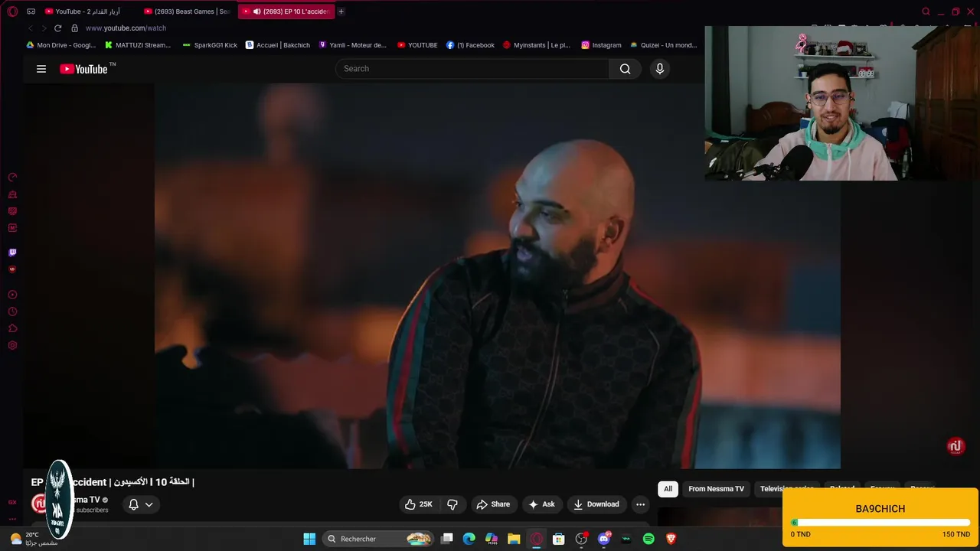Select the From Nessma TV chip
This screenshot has width=980, height=551.
pyautogui.click(x=716, y=489)
